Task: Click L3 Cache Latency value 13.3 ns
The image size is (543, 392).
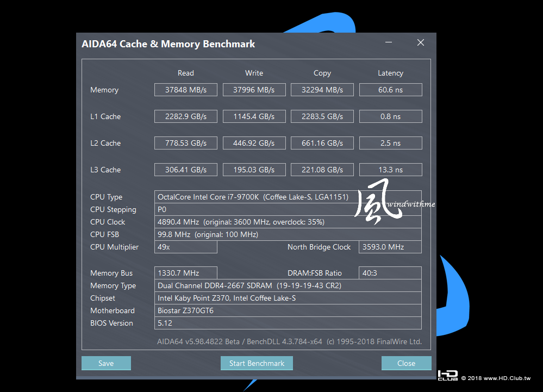Action: [x=391, y=170]
